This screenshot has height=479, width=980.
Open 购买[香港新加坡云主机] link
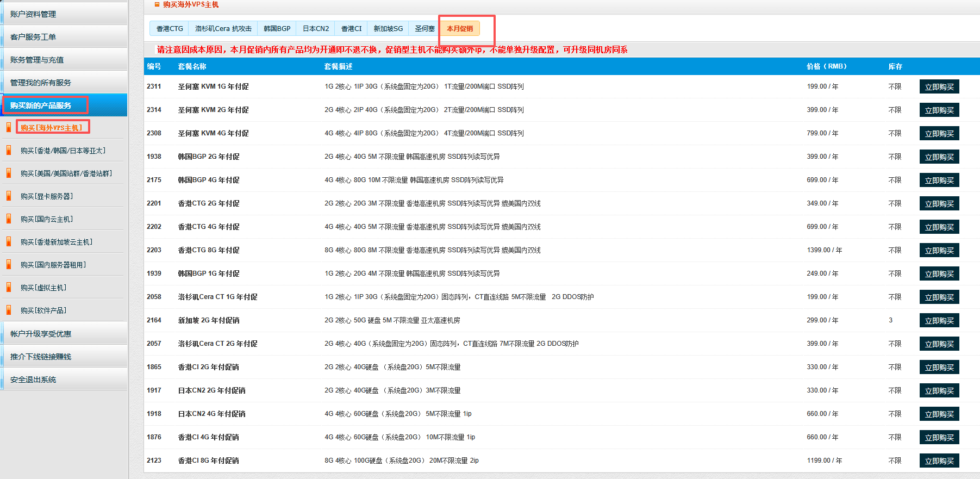point(57,242)
